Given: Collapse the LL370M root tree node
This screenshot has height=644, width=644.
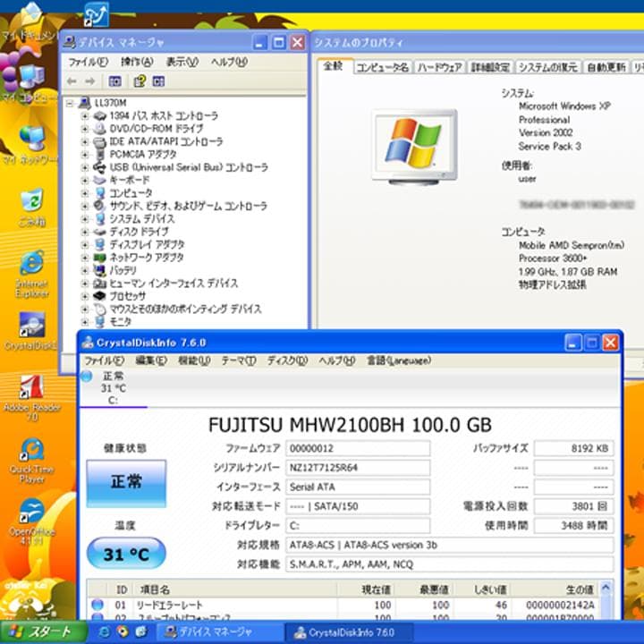Looking at the screenshot, I should pyautogui.click(x=71, y=103).
